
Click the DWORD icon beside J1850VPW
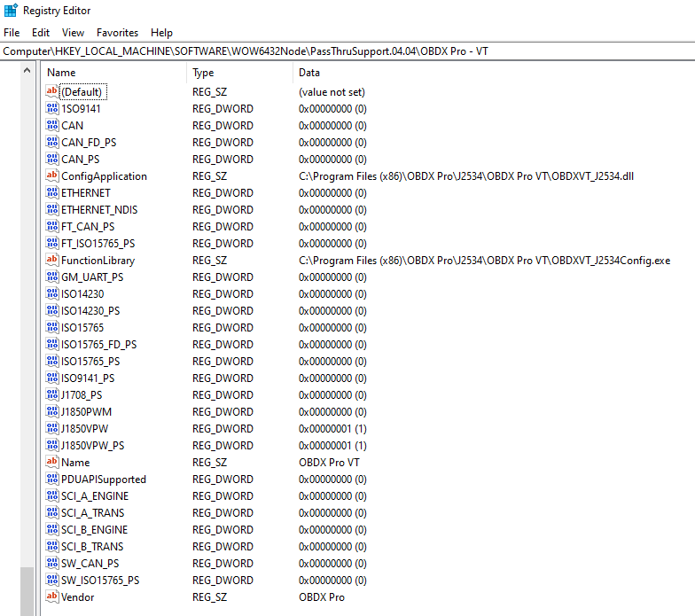(51, 428)
